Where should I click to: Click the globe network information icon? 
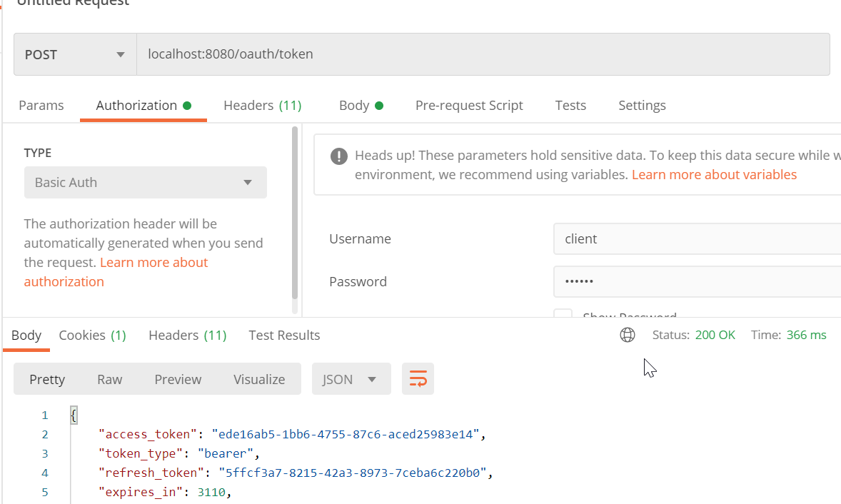tap(628, 335)
